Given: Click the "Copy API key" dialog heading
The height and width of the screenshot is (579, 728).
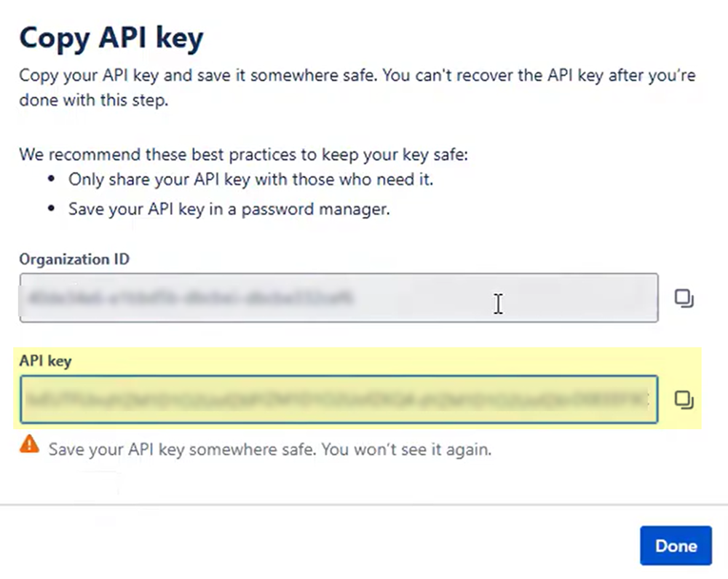Looking at the screenshot, I should (x=111, y=37).
